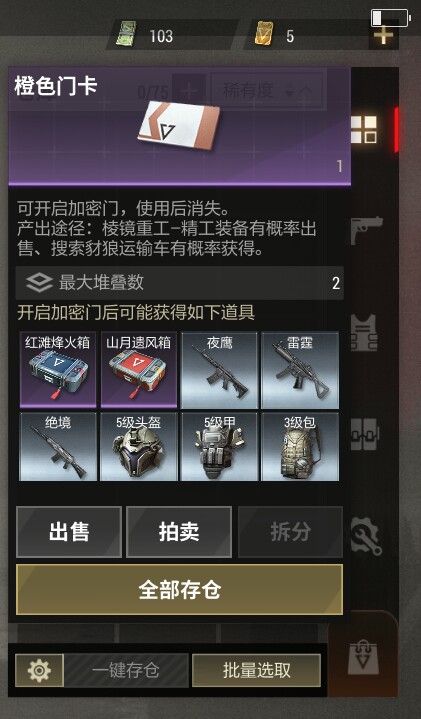Image resolution: width=421 pixels, height=719 pixels.
Task: Tap the plus icon to add currency
Action: [383, 36]
